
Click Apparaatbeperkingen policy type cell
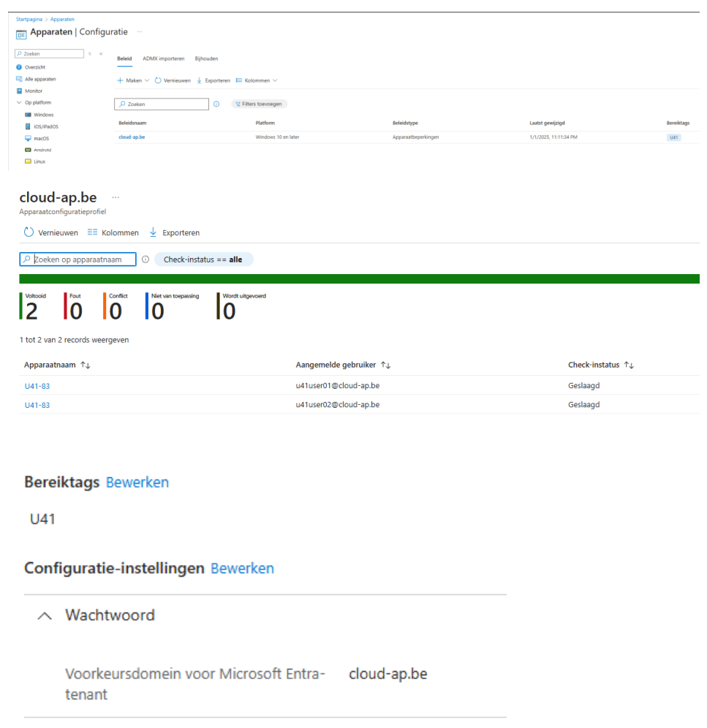(416, 137)
